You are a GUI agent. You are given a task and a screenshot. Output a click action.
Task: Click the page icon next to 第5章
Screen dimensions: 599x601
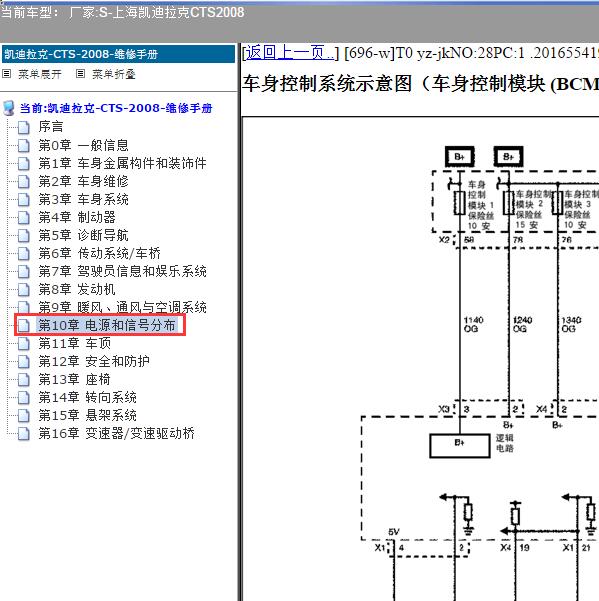click(24, 235)
